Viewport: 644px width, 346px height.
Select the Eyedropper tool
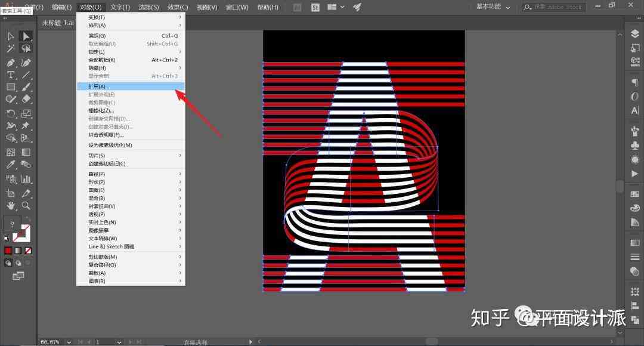(11, 165)
